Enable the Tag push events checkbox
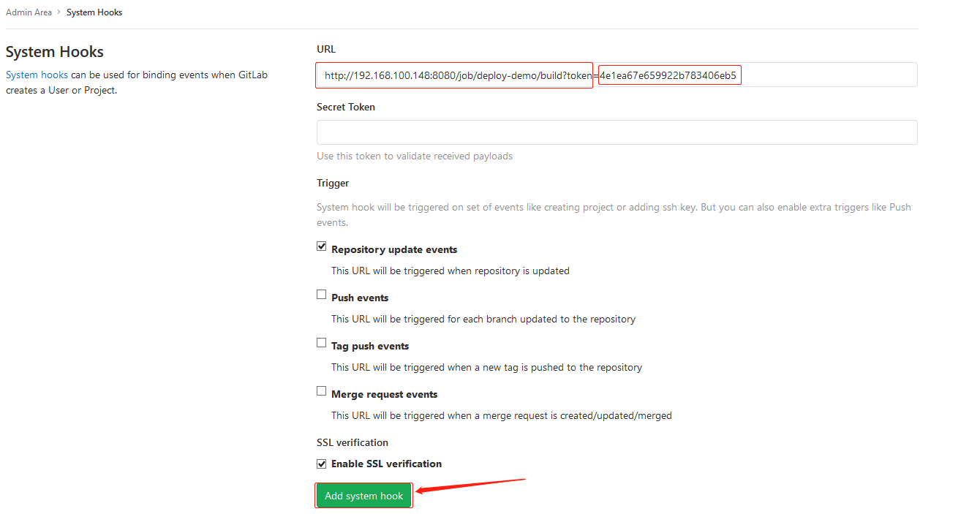Screen dimensions: 980x514 (321, 343)
